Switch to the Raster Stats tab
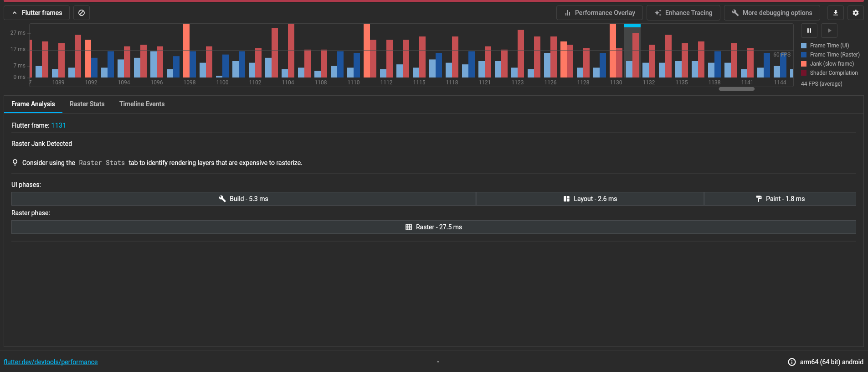Screen dimensions: 868x372 (x=87, y=104)
